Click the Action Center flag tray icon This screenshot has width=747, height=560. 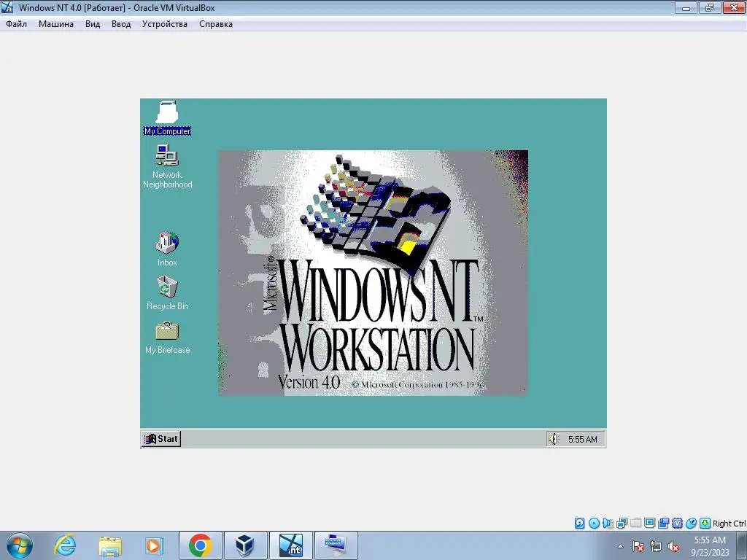[x=638, y=547]
